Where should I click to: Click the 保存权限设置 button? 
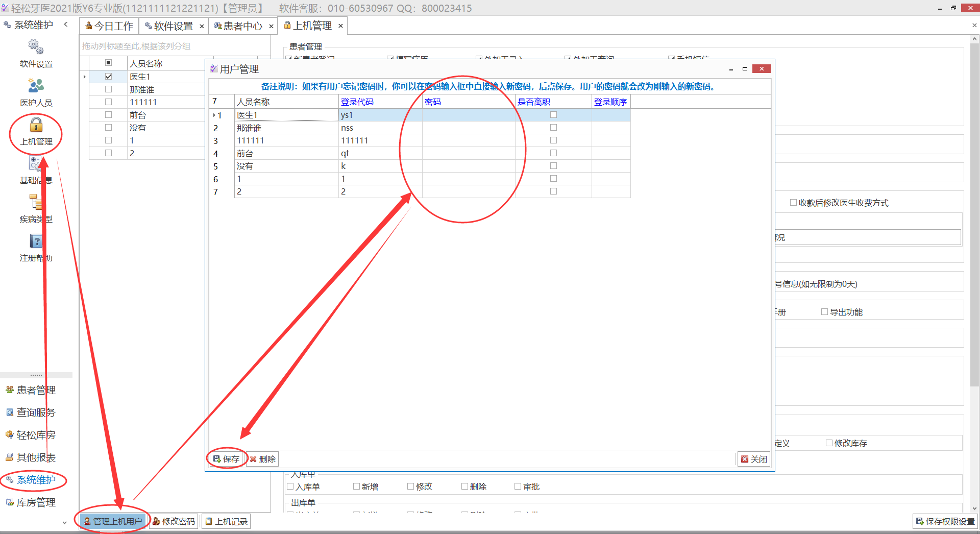tap(945, 521)
